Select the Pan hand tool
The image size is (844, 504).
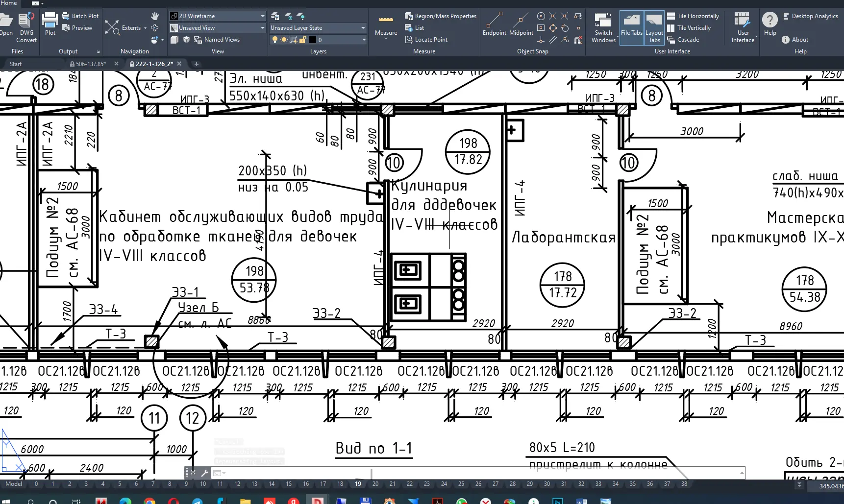pos(155,16)
